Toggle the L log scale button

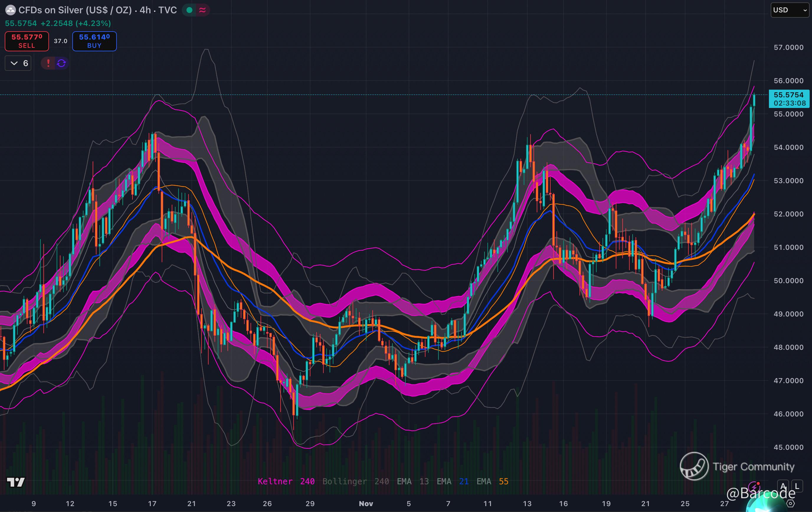click(x=797, y=486)
